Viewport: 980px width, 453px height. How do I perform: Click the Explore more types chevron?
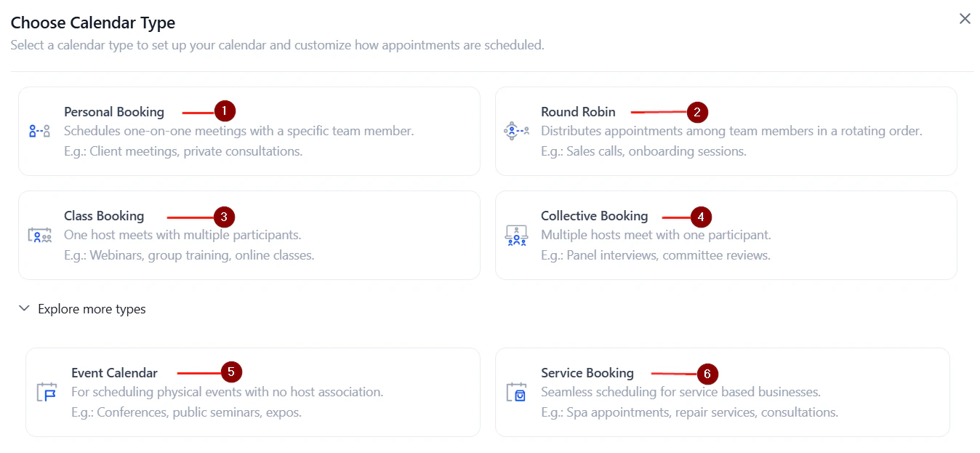click(24, 308)
